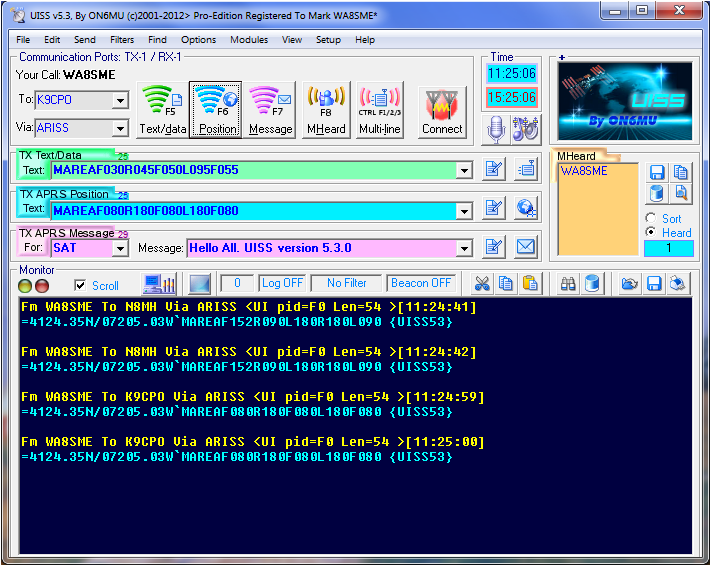The image size is (711, 566).
Task: Select the Heard radio button
Action: click(652, 232)
